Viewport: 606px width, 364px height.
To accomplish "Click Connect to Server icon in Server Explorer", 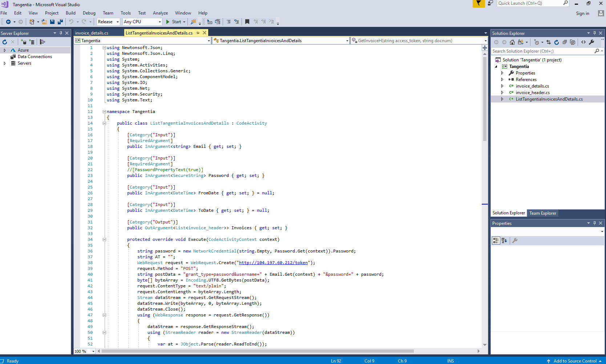I will coord(32,42).
